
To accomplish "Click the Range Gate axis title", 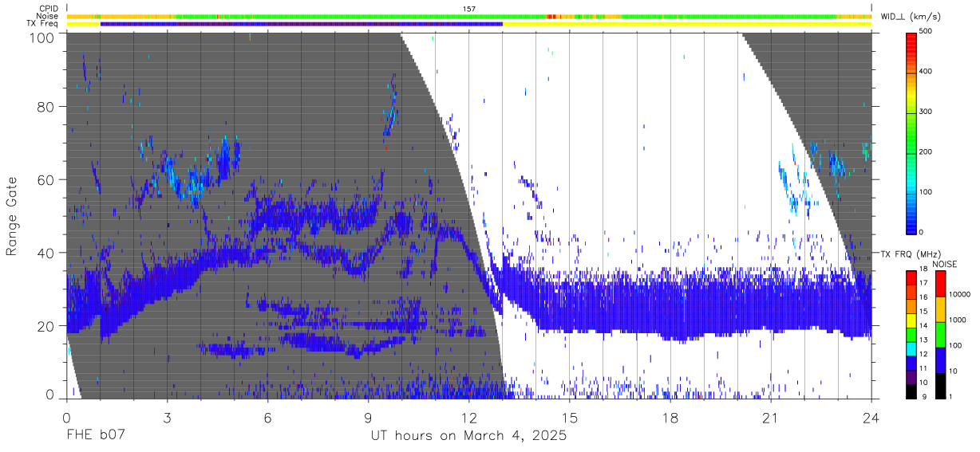I will (x=12, y=216).
